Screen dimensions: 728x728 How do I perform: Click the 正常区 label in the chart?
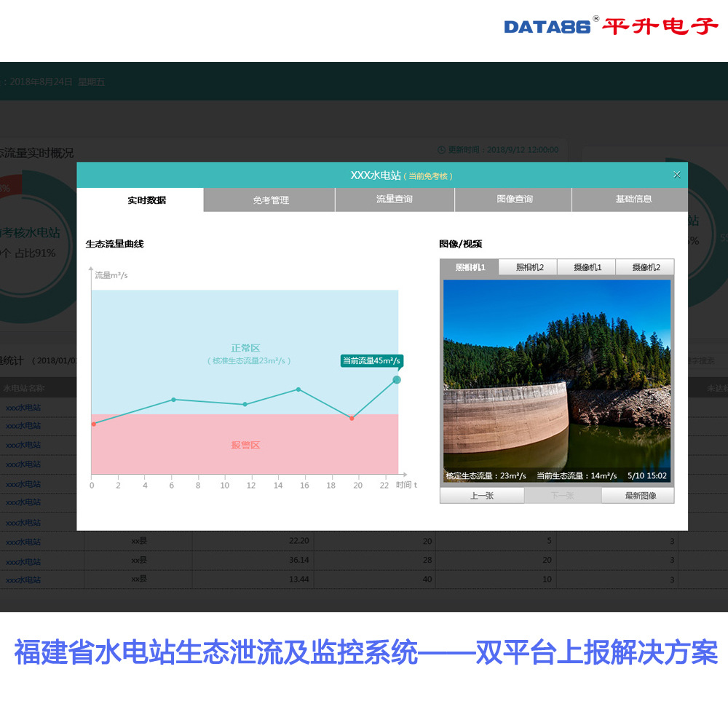245,348
